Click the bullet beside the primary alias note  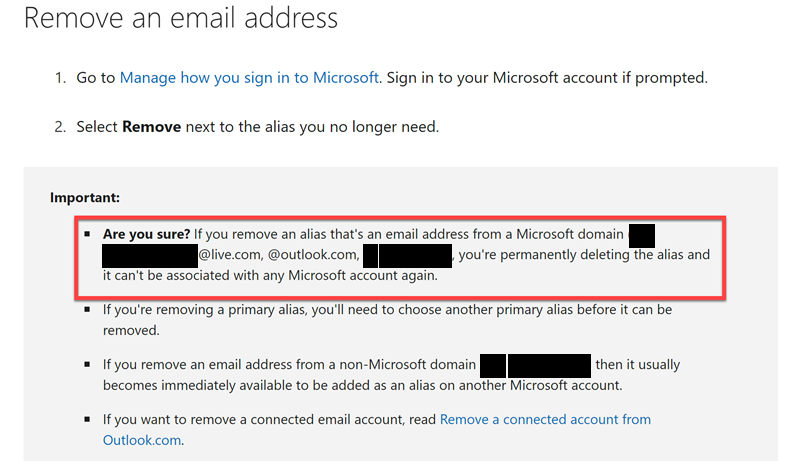point(87,310)
